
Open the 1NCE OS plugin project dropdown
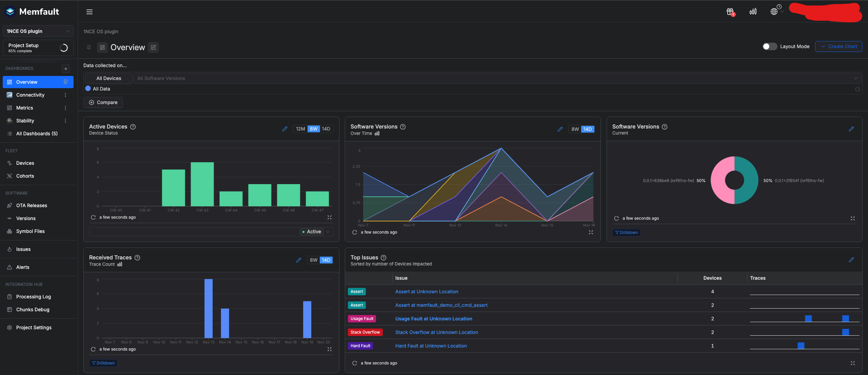click(38, 31)
